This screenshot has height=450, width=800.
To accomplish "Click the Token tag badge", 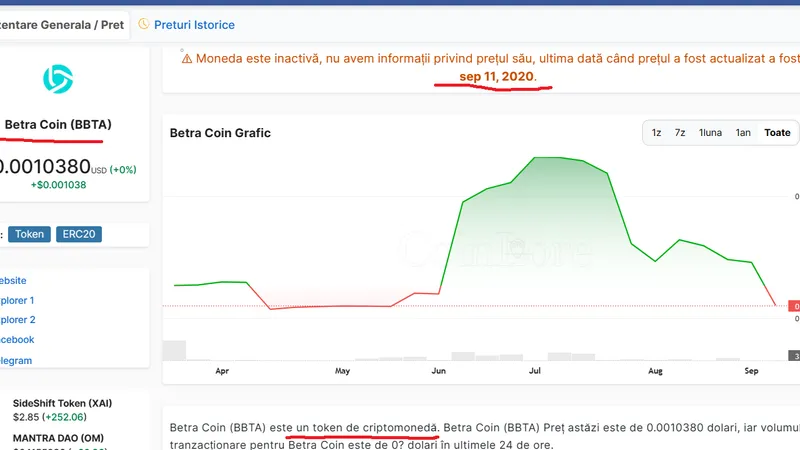I will pyautogui.click(x=29, y=234).
